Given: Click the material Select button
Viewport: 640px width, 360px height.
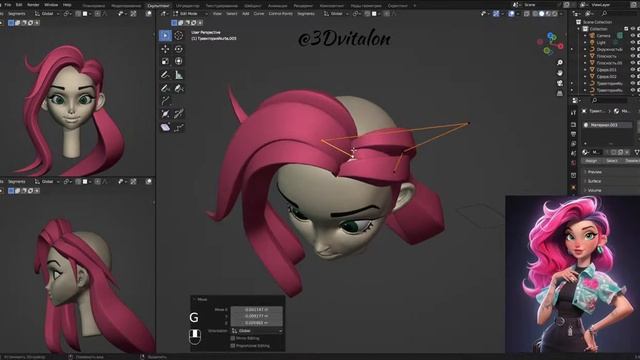Looking at the screenshot, I should coord(611,161).
